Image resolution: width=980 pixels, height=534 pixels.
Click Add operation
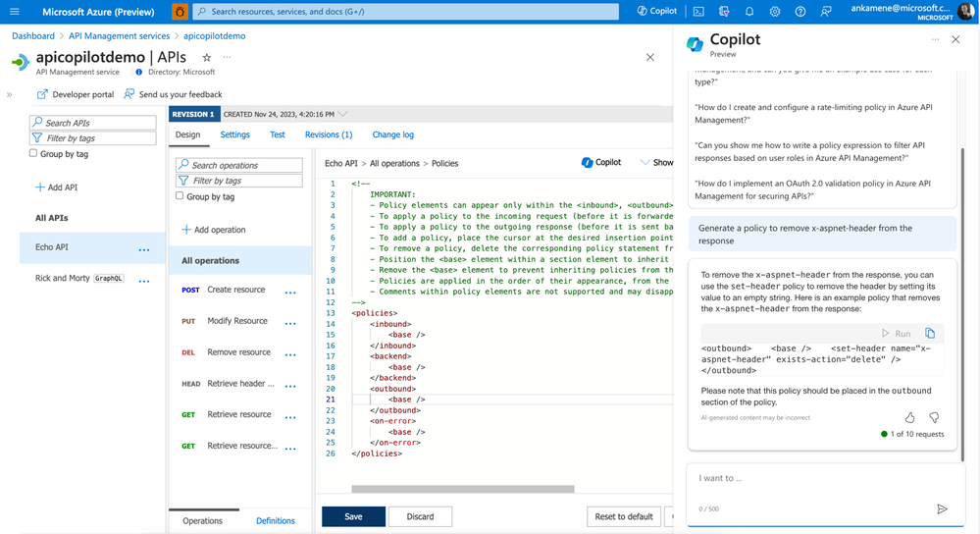pyautogui.click(x=214, y=230)
